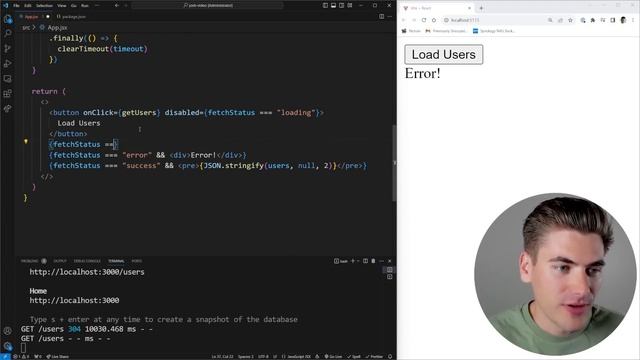
Task: Open the Selection menu
Action: 44,6
